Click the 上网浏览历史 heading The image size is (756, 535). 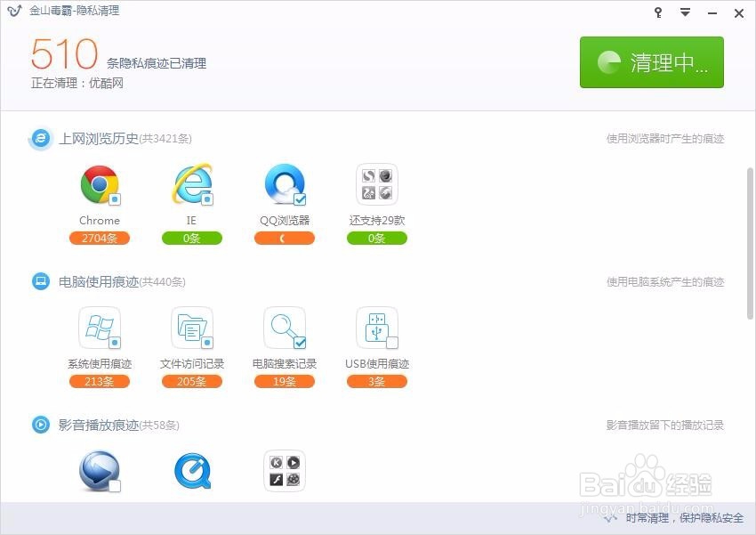[x=99, y=139]
